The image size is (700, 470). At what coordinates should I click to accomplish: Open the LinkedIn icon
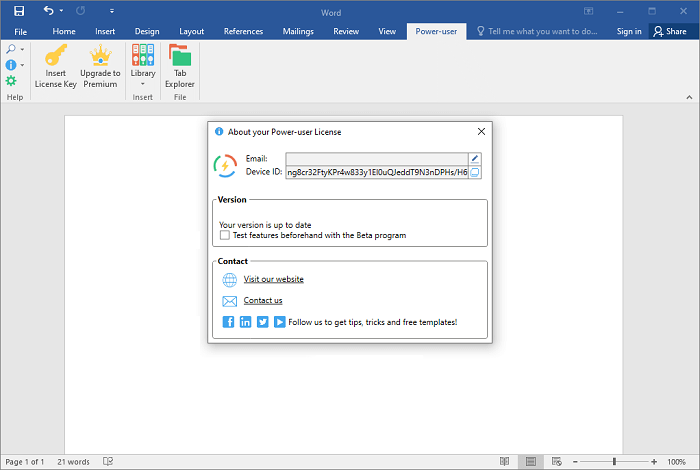(x=246, y=322)
